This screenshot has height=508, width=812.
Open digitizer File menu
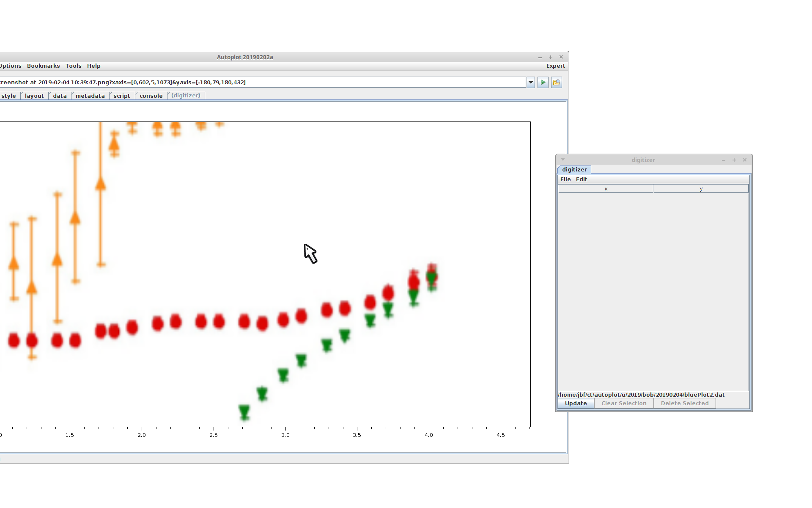pos(565,179)
